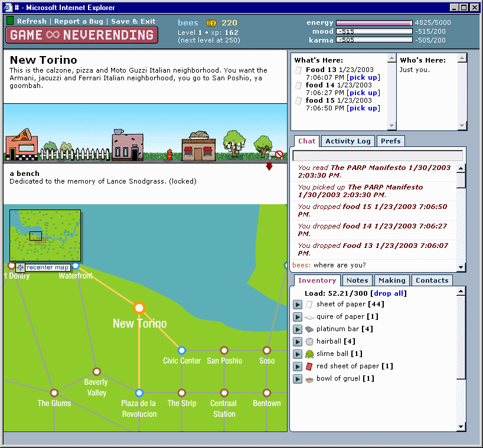Expand the hairball inventory item
Viewport: 483px width, 448px height.
298,342
